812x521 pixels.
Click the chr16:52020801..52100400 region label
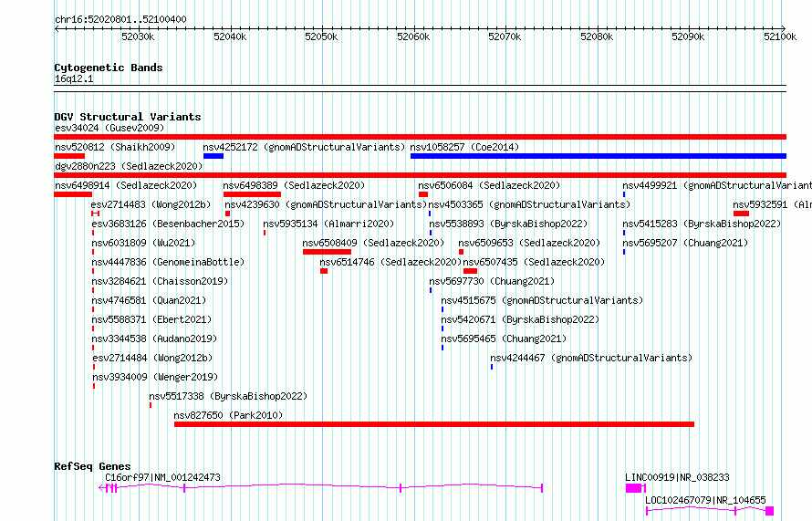tap(120, 20)
